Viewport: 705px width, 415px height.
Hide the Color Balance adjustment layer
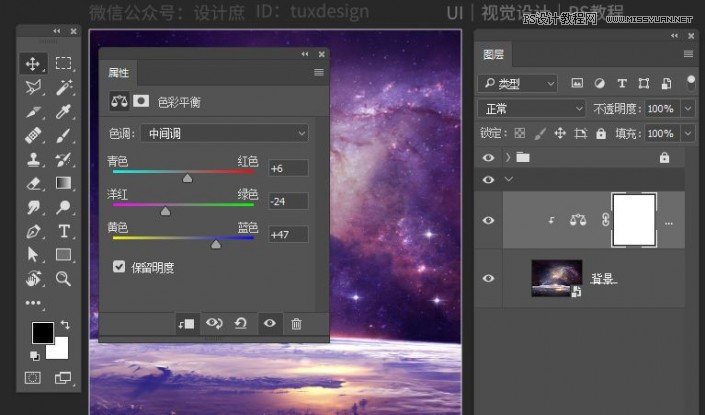click(488, 220)
